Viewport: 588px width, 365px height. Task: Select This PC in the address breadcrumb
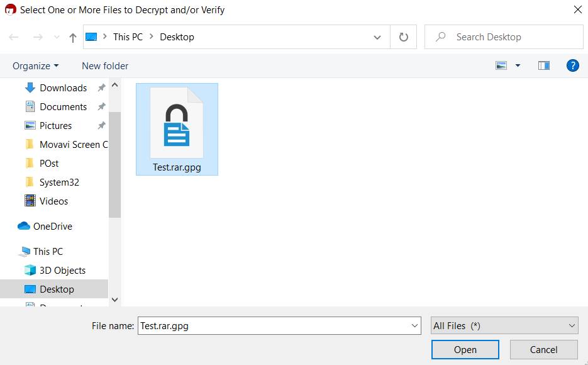(x=128, y=36)
